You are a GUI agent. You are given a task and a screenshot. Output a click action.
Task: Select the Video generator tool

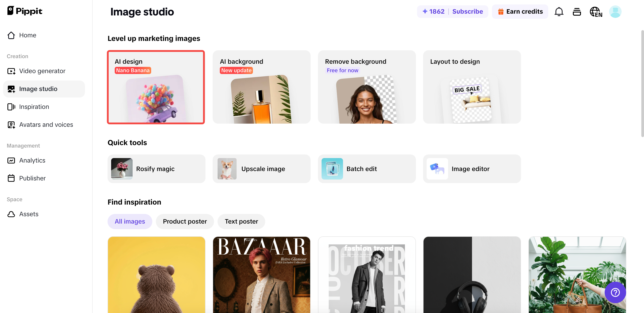(x=42, y=71)
